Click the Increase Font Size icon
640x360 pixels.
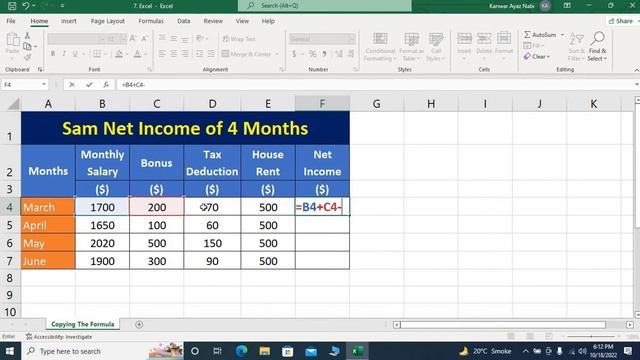click(133, 39)
